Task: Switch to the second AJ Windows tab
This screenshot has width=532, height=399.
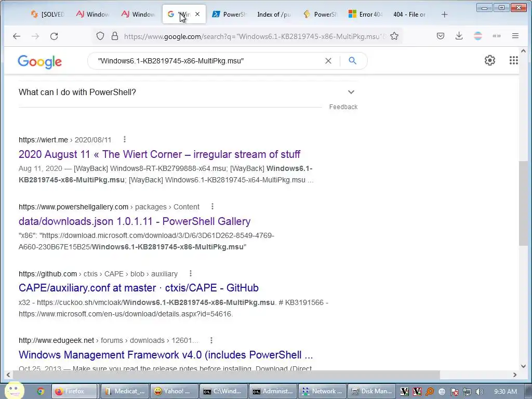Action: 138,14
